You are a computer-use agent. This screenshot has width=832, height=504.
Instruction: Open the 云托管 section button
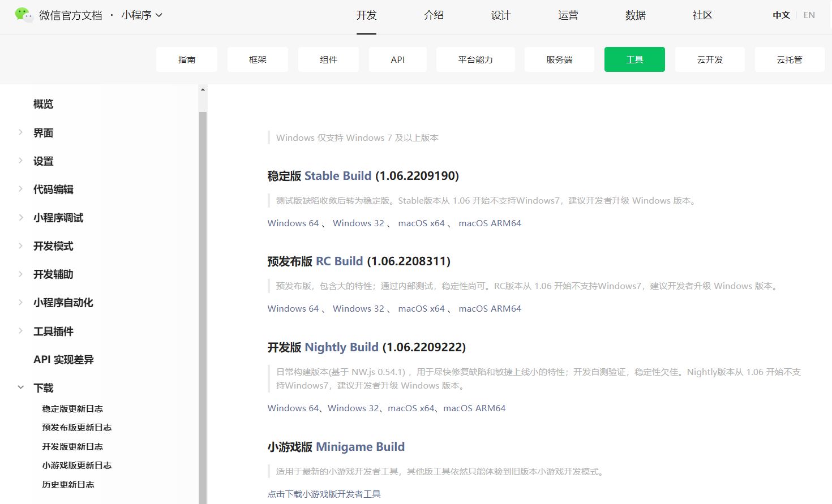pos(790,59)
